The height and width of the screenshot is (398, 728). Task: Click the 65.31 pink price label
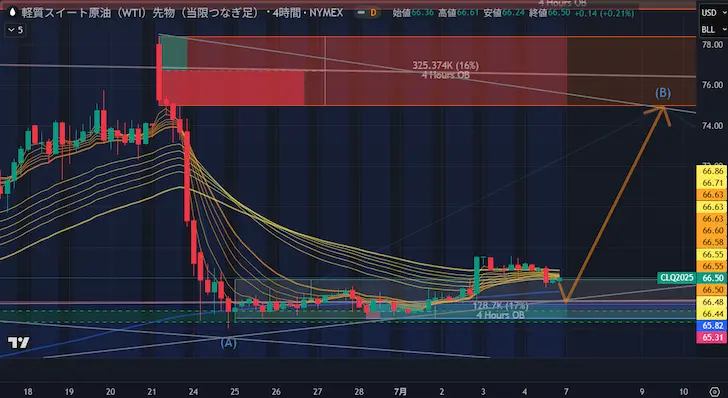click(x=712, y=338)
